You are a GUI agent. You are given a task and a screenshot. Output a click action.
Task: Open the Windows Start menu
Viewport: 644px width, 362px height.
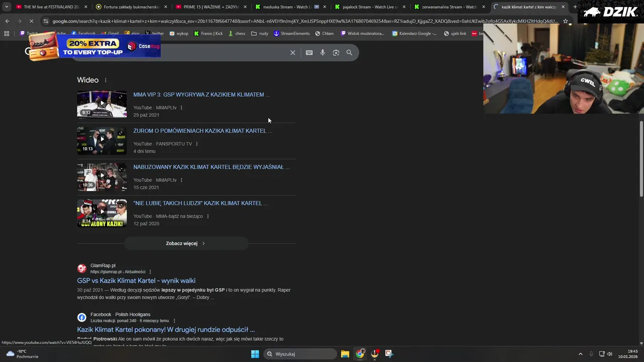(x=255, y=354)
